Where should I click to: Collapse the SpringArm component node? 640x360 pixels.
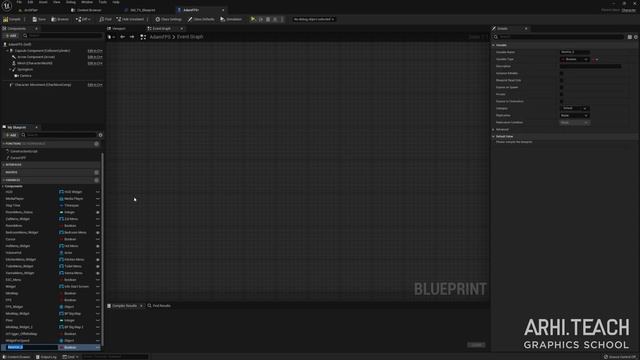click(x=10, y=69)
